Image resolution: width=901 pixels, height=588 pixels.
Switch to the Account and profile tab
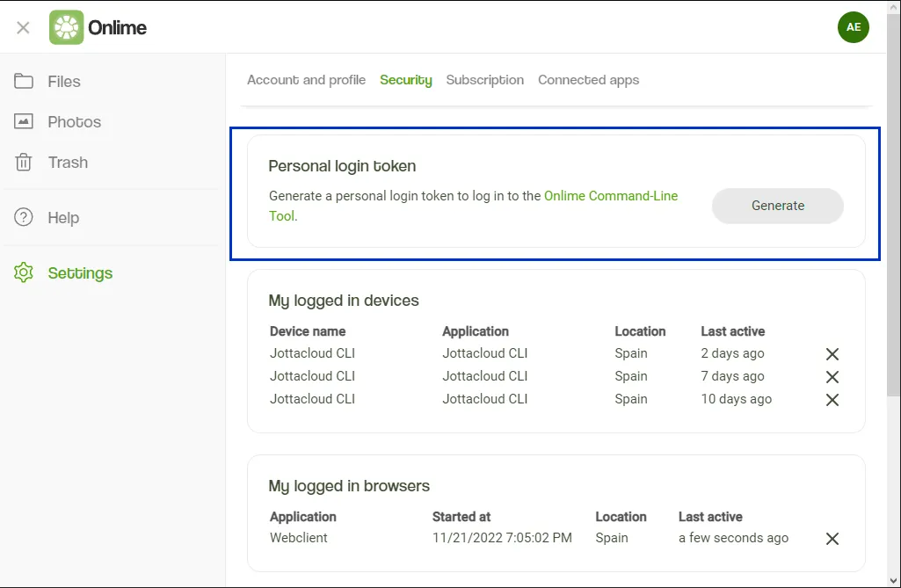pyautogui.click(x=306, y=80)
